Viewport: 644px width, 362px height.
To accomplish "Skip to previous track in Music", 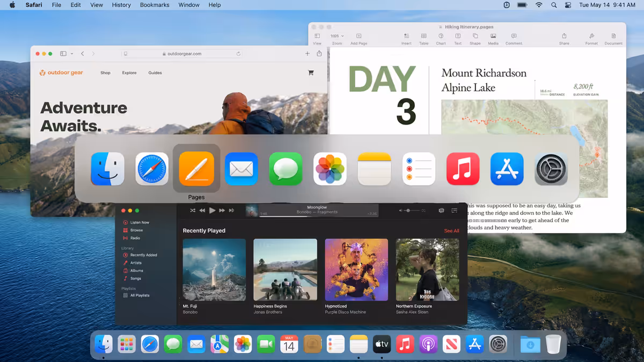I will [202, 210].
